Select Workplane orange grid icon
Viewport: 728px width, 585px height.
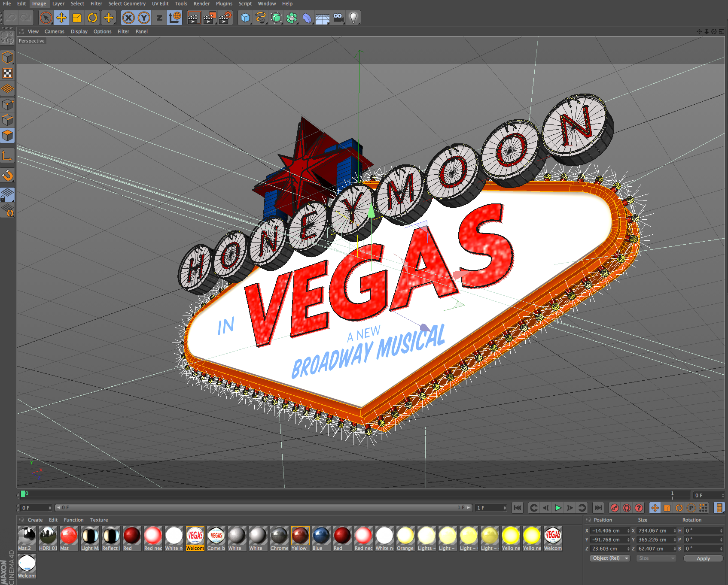click(7, 89)
